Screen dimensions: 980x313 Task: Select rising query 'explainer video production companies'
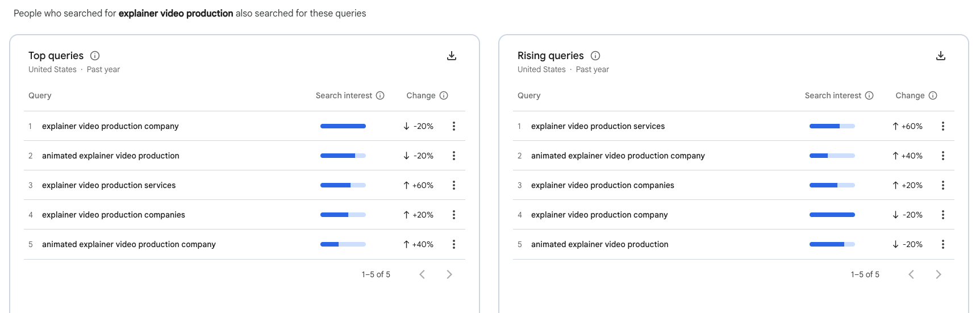[x=602, y=185]
